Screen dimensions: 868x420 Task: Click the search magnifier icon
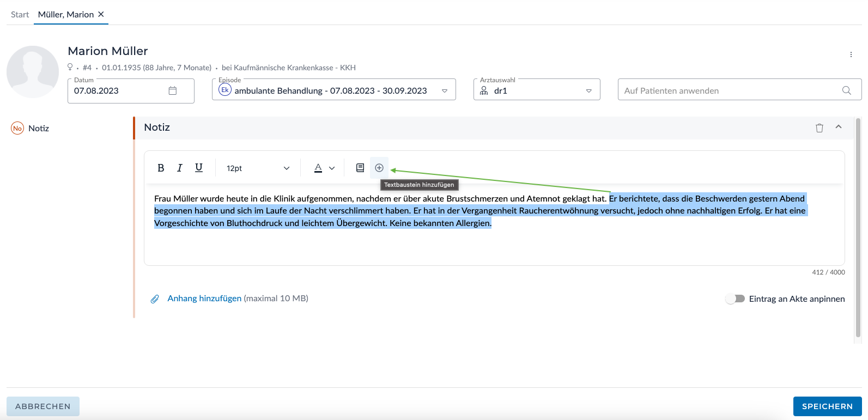point(846,91)
